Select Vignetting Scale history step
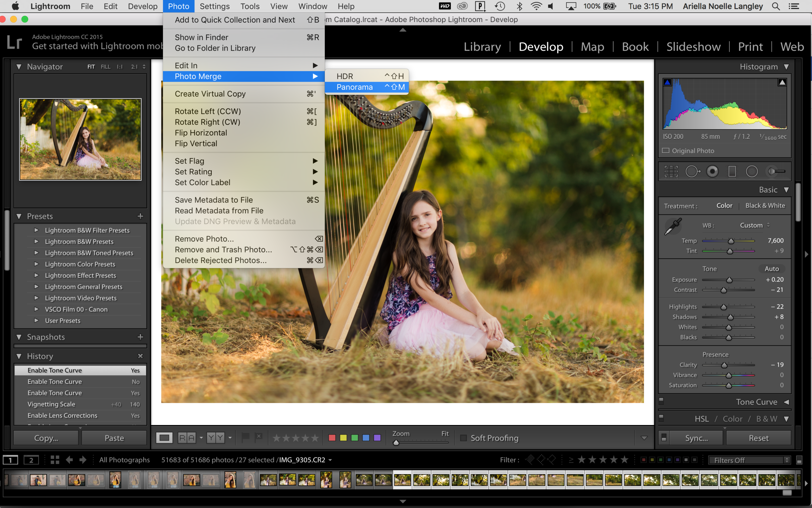The width and height of the screenshot is (812, 508). (80, 404)
